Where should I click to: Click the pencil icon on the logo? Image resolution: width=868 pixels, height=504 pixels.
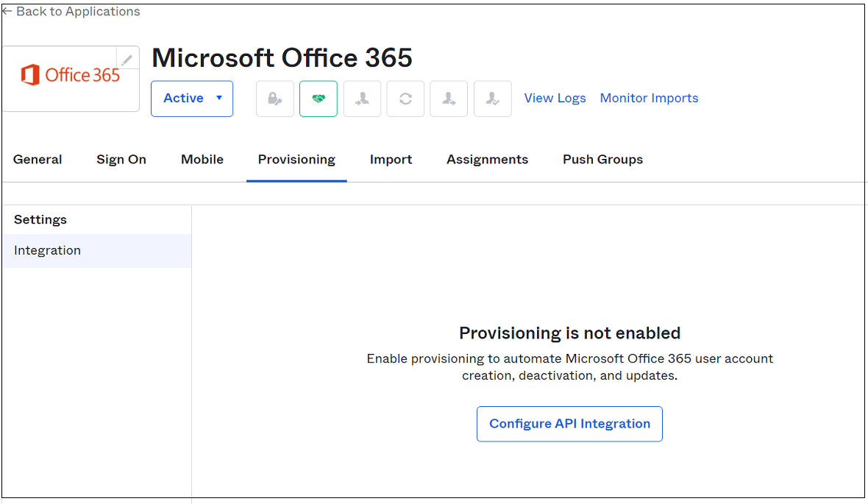click(127, 60)
